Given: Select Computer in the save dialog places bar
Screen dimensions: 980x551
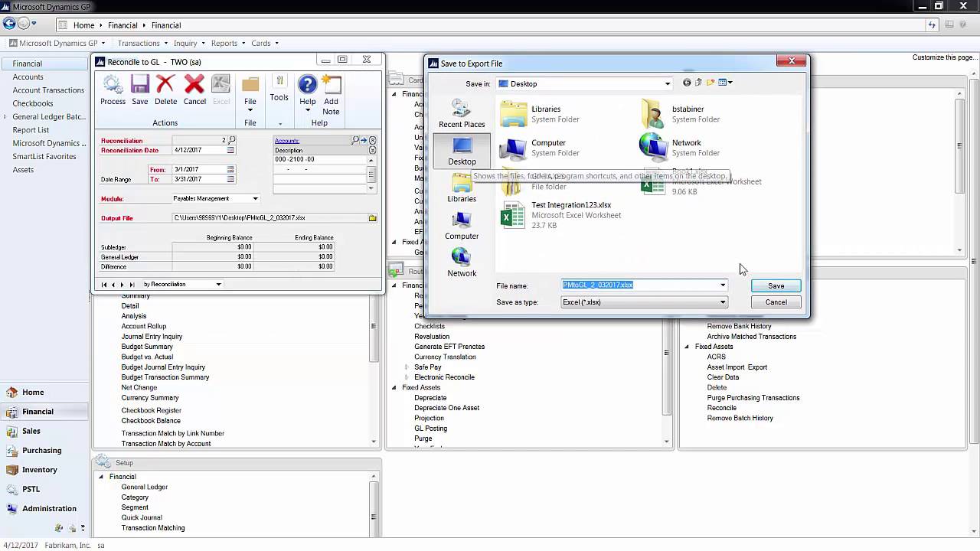Looking at the screenshot, I should (462, 226).
